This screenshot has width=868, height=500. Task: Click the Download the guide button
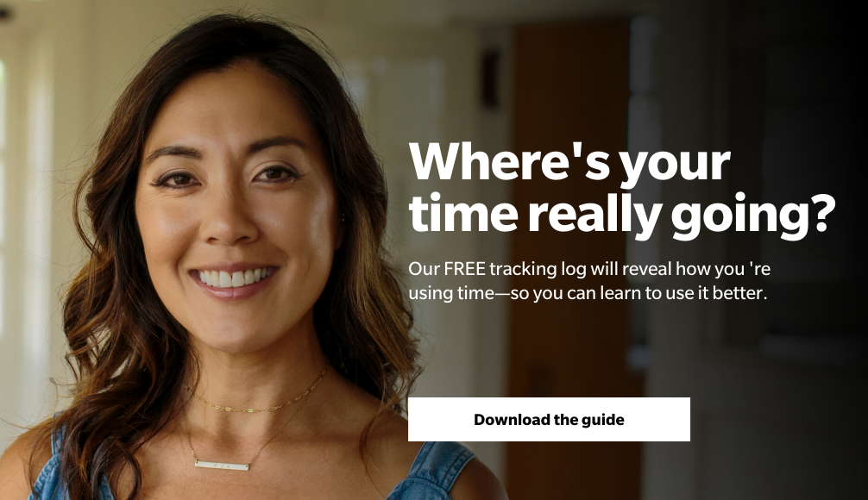549,419
